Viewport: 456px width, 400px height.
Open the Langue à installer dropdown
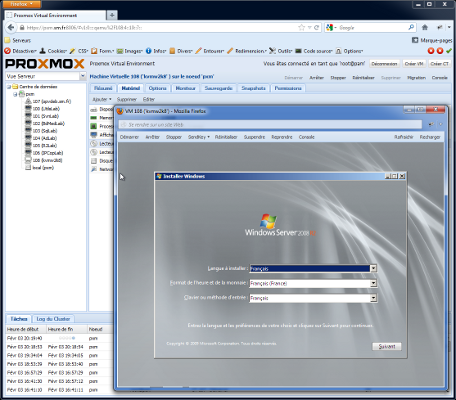pyautogui.click(x=373, y=268)
